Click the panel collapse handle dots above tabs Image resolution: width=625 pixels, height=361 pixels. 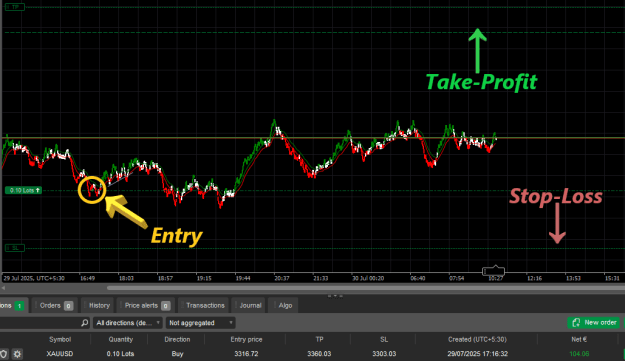335,296
